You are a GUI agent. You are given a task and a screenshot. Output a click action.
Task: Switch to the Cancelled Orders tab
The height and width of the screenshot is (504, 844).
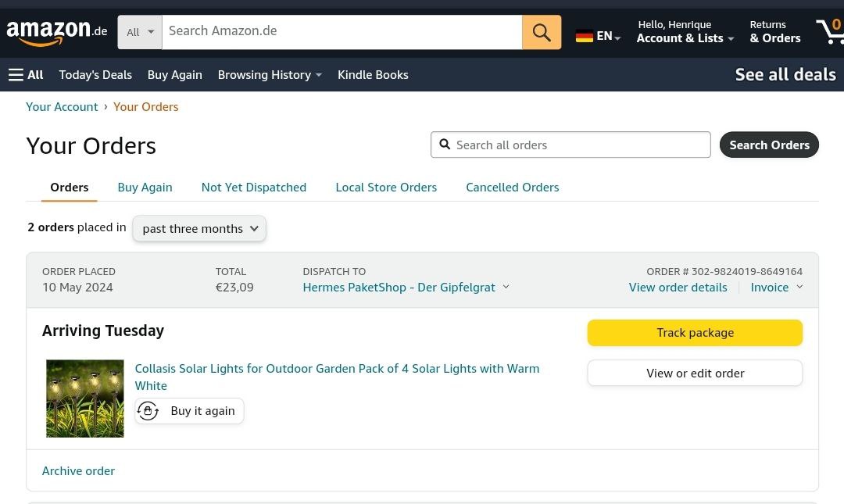pyautogui.click(x=512, y=188)
